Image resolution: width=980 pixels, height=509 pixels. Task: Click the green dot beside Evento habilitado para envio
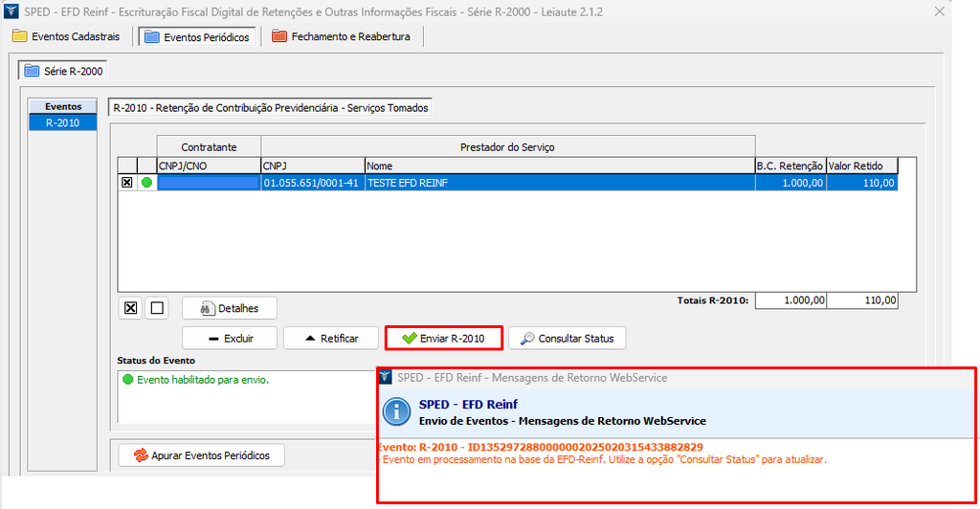pyautogui.click(x=127, y=380)
